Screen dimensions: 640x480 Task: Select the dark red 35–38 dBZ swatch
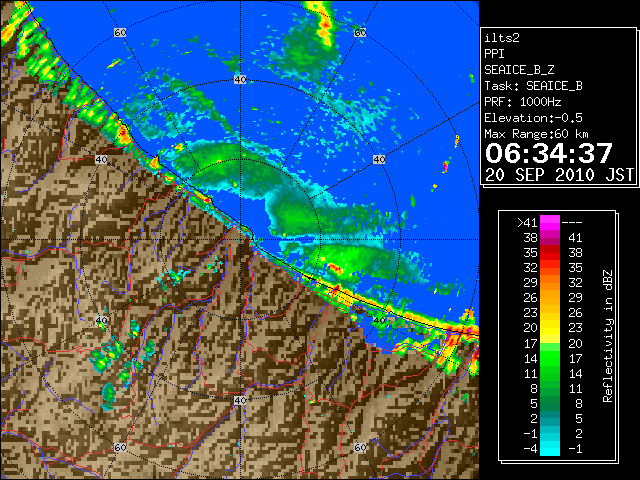point(550,253)
